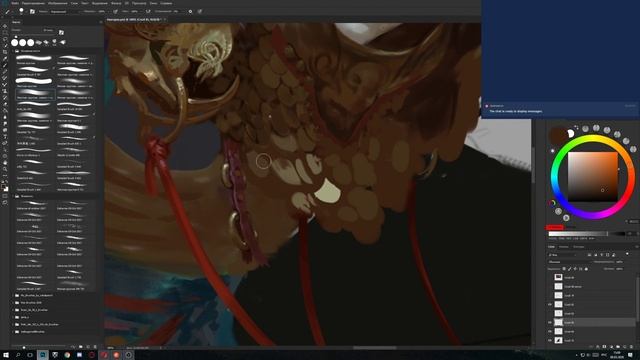Screen dimensions: 640x360
Task: Switch to the Paths tab
Action: coord(578,247)
